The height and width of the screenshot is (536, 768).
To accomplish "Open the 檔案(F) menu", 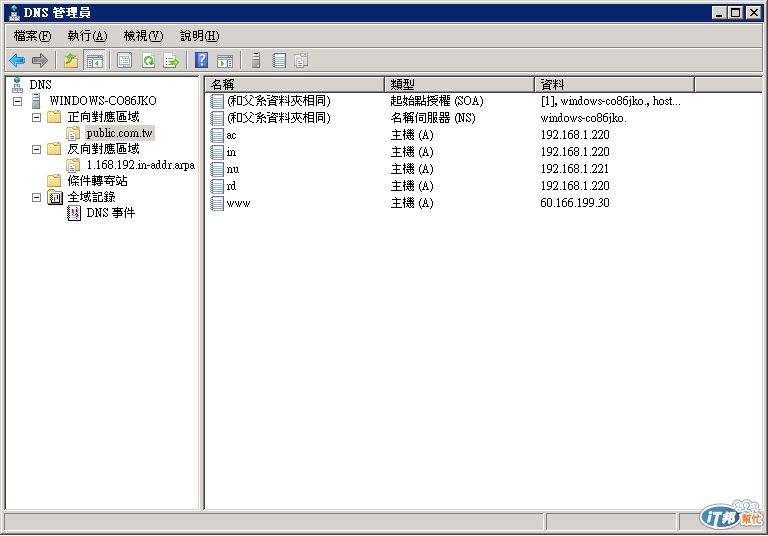I will 32,36.
